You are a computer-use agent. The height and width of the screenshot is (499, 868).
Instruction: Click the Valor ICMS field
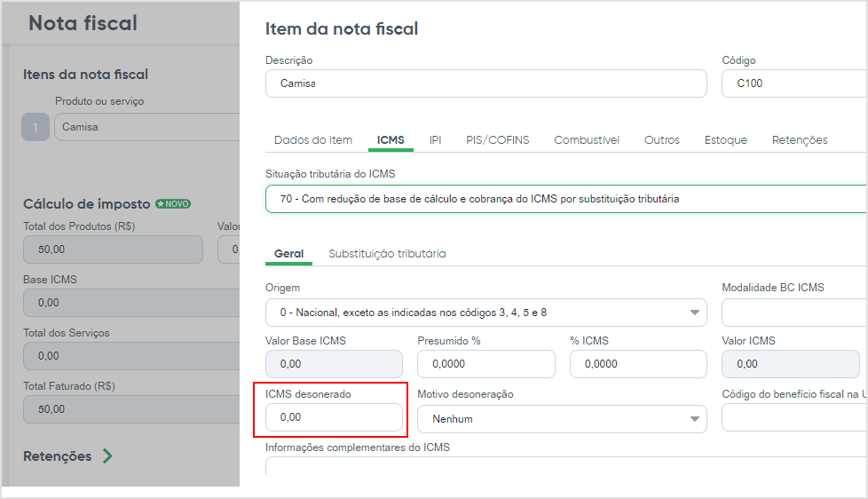point(791,364)
